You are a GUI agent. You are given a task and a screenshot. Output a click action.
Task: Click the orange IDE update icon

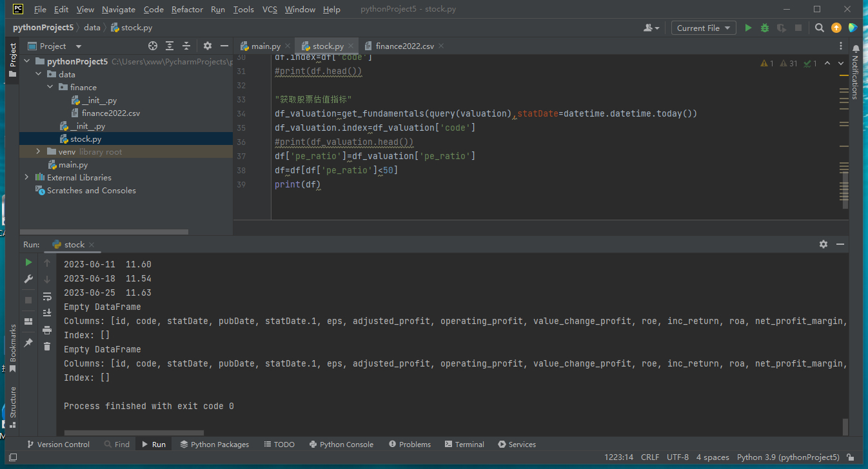point(836,28)
